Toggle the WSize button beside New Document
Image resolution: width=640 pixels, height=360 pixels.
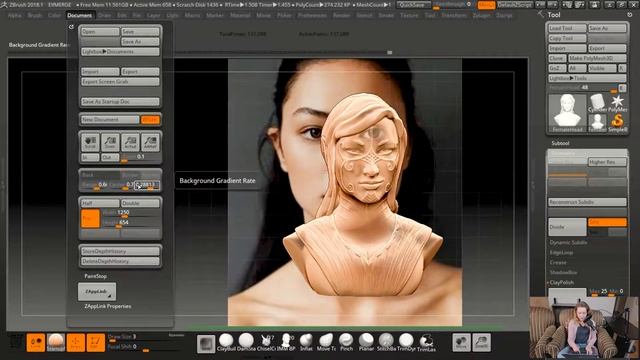(150, 120)
